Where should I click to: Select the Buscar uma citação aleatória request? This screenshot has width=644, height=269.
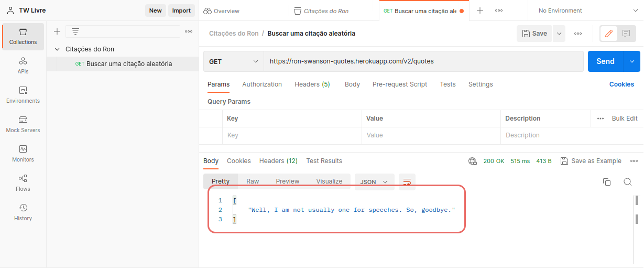coord(129,64)
